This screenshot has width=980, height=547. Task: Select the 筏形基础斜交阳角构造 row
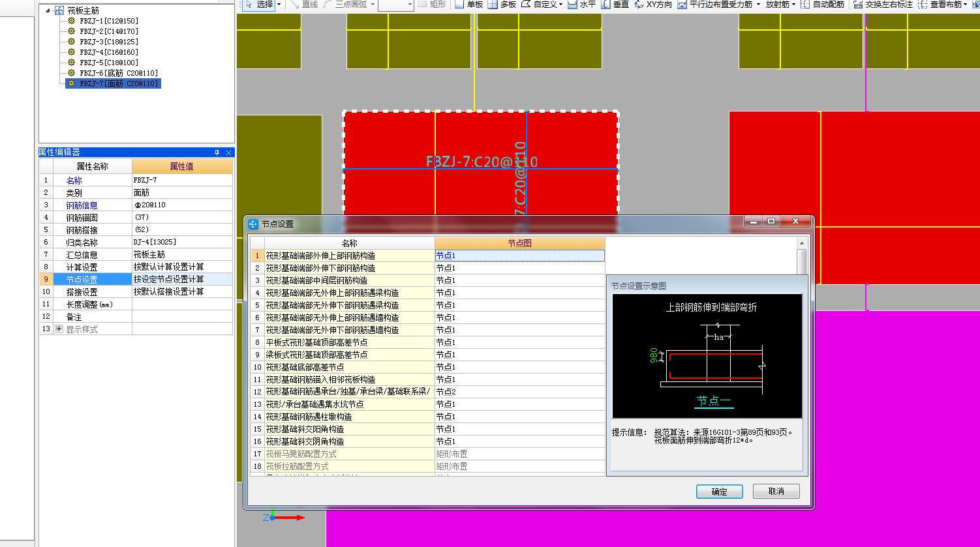point(428,429)
